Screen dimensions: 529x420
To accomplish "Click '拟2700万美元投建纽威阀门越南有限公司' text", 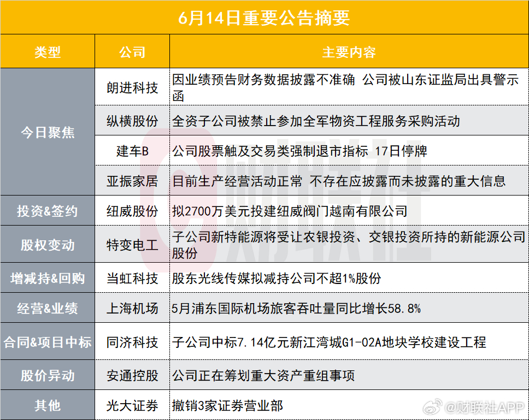I will coord(290,211).
